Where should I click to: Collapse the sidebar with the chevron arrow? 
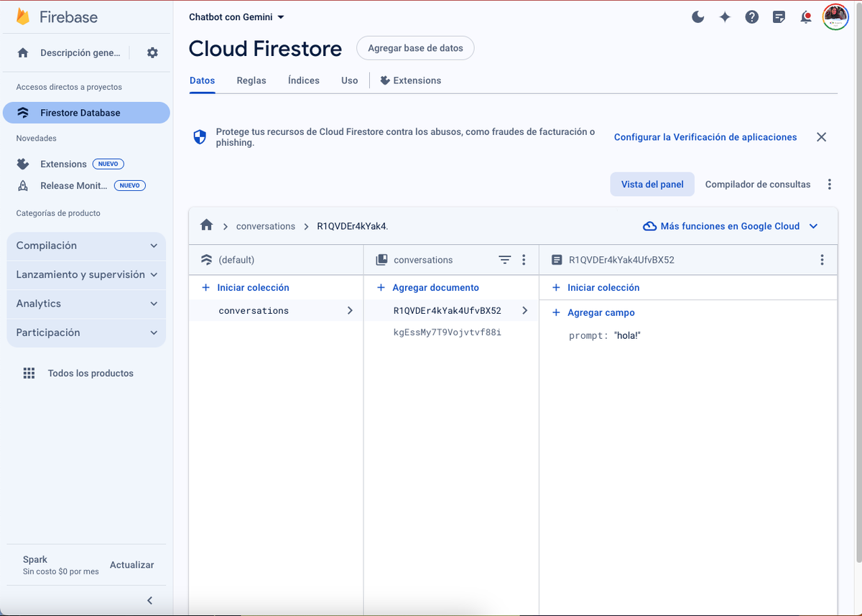pyautogui.click(x=149, y=600)
